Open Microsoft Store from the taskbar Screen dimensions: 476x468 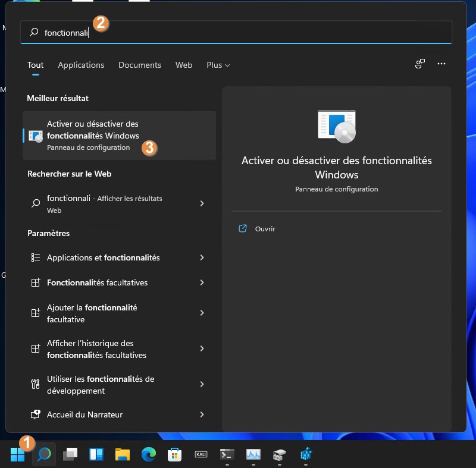pos(175,455)
